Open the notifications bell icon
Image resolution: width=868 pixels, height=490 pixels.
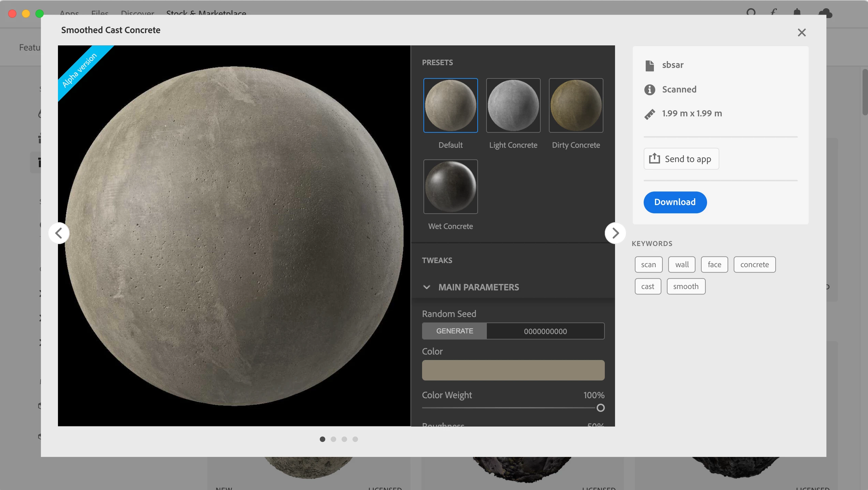pos(797,12)
